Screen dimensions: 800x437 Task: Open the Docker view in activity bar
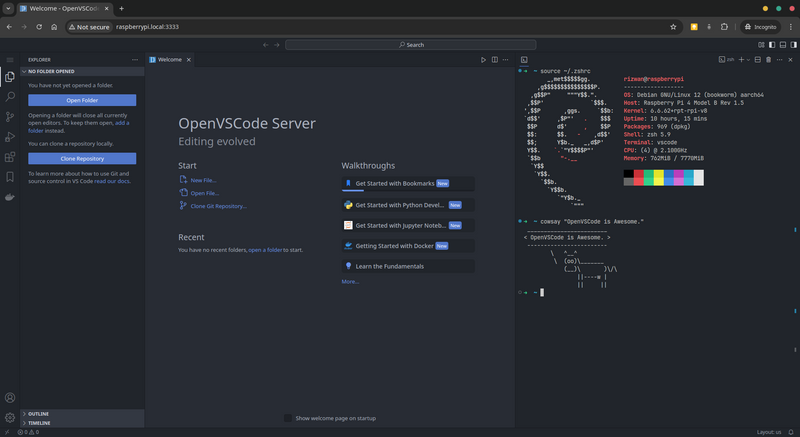click(10, 197)
